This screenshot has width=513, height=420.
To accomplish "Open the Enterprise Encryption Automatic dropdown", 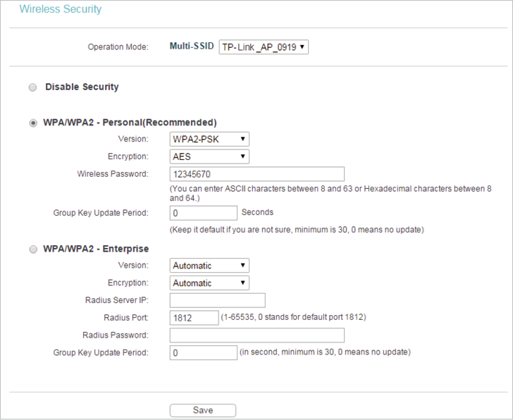I will coord(209,283).
